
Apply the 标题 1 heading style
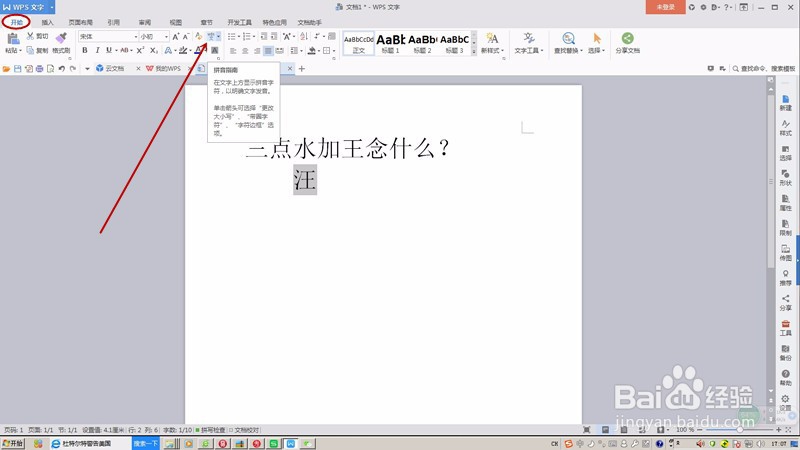point(391,43)
